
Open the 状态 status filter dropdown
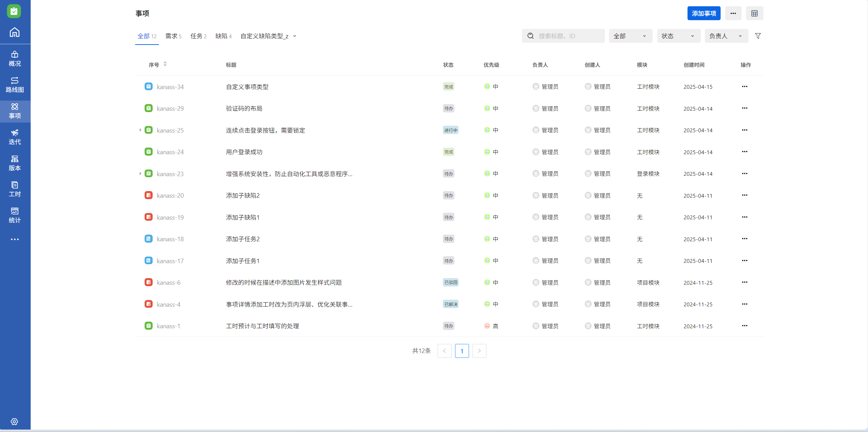pos(678,36)
